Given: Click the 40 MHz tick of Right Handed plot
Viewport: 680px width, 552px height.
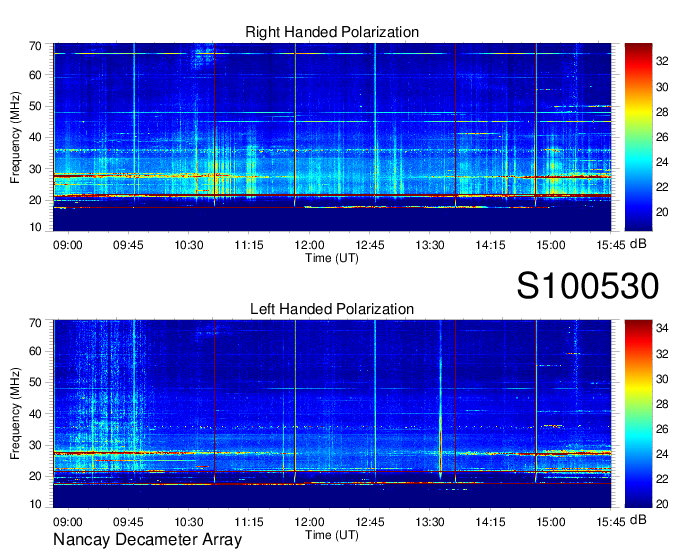Looking at the screenshot, I should tap(35, 137).
